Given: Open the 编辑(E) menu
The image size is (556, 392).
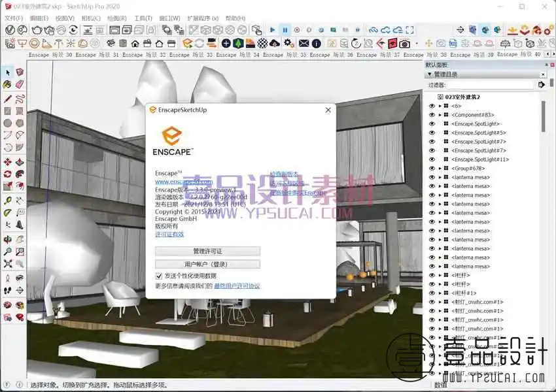Looking at the screenshot, I should click(x=39, y=18).
